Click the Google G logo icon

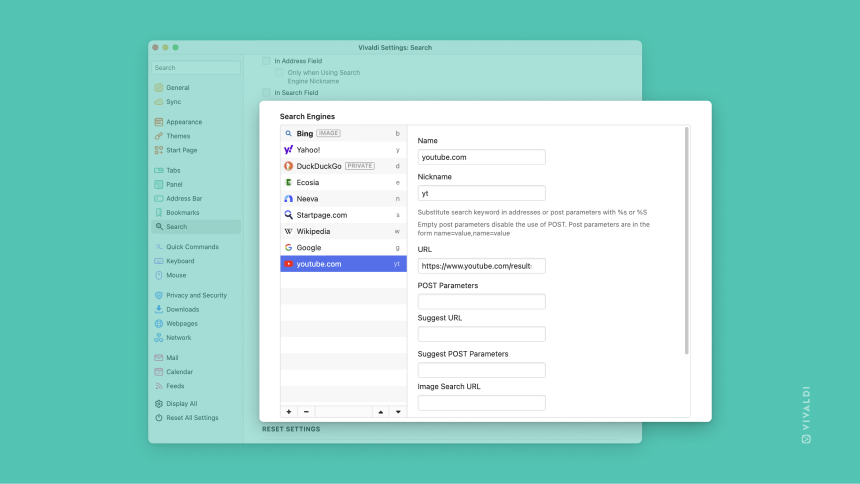tap(288, 247)
